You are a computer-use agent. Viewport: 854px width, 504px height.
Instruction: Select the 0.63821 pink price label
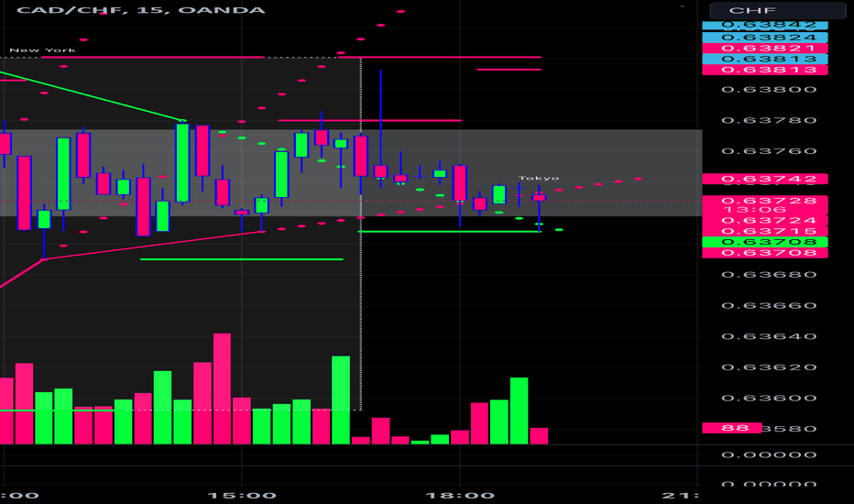765,49
